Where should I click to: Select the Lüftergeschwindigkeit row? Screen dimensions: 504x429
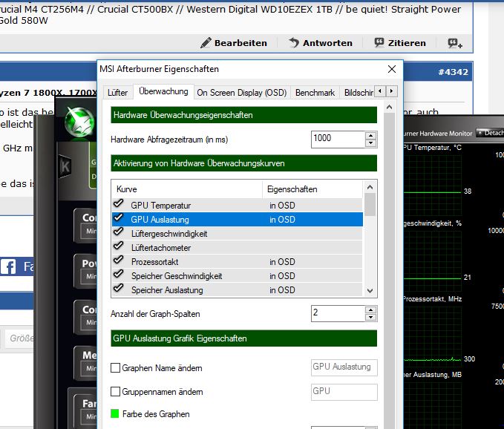(x=238, y=234)
